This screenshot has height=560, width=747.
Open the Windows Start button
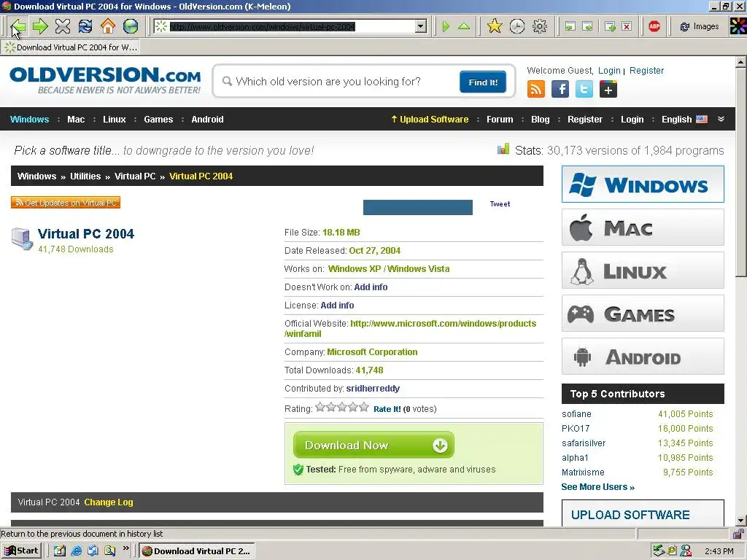point(21,551)
